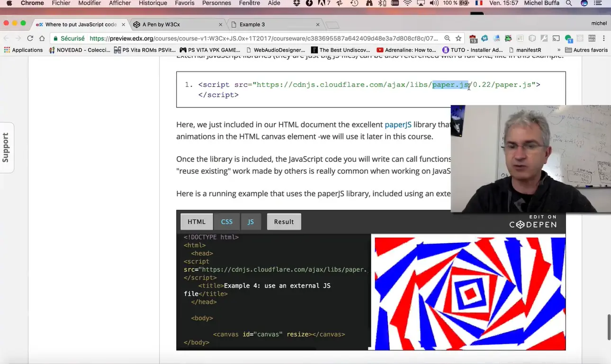Image resolution: width=611 pixels, height=364 pixels.
Task: Open the Notification Center
Action: [598, 3]
